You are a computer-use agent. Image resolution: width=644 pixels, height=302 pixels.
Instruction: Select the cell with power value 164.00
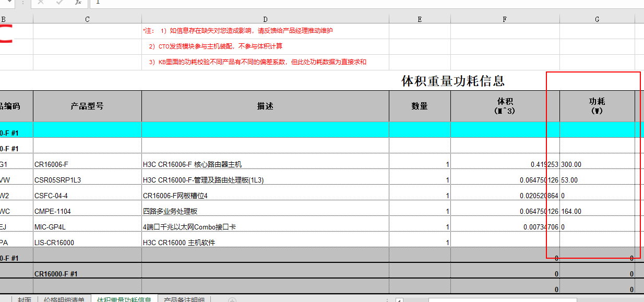coord(597,211)
